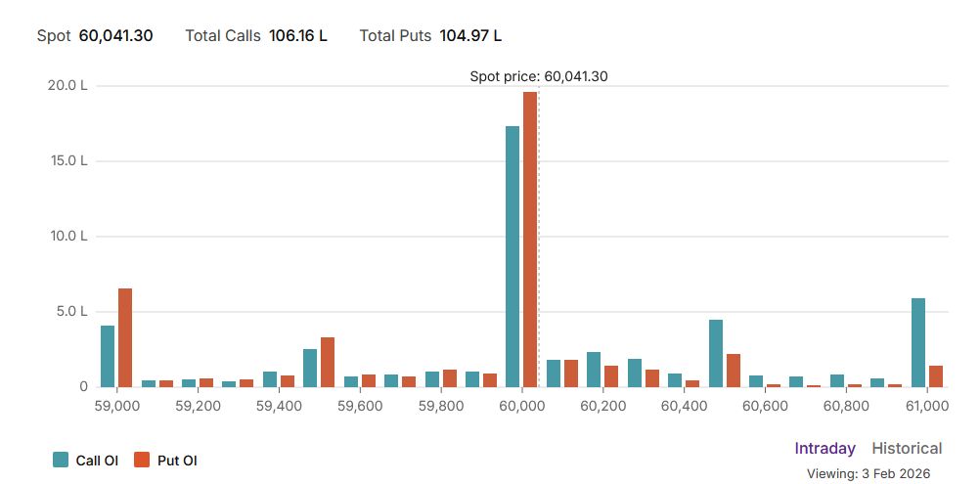Click the orange Put OI legend swatch

[x=142, y=461]
